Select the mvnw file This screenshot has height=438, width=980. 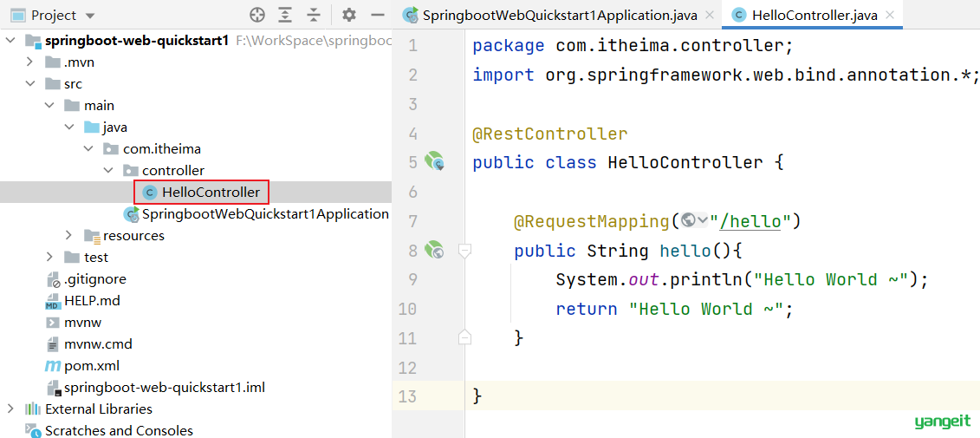(74, 323)
